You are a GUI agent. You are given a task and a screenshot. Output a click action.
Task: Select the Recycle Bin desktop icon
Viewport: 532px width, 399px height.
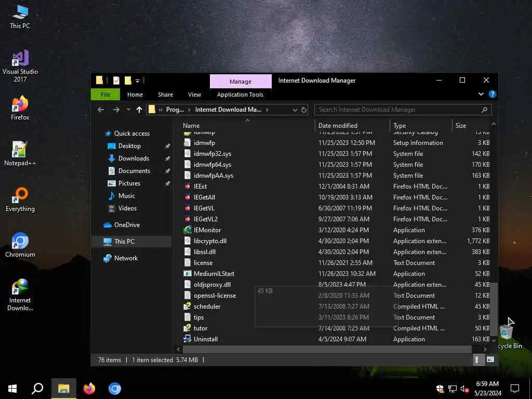coord(508,336)
